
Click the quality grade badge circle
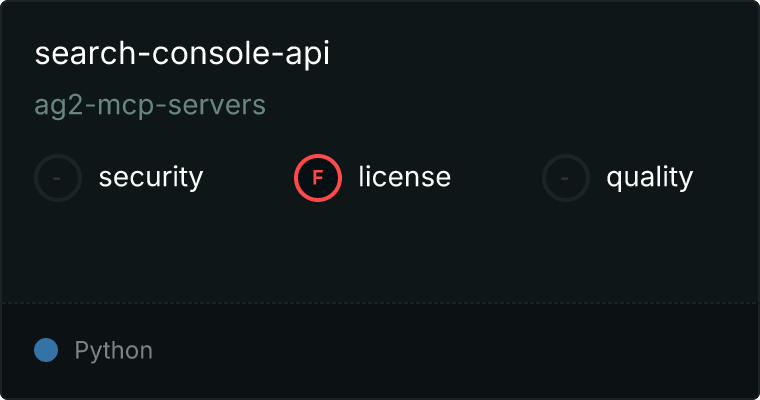tap(566, 178)
